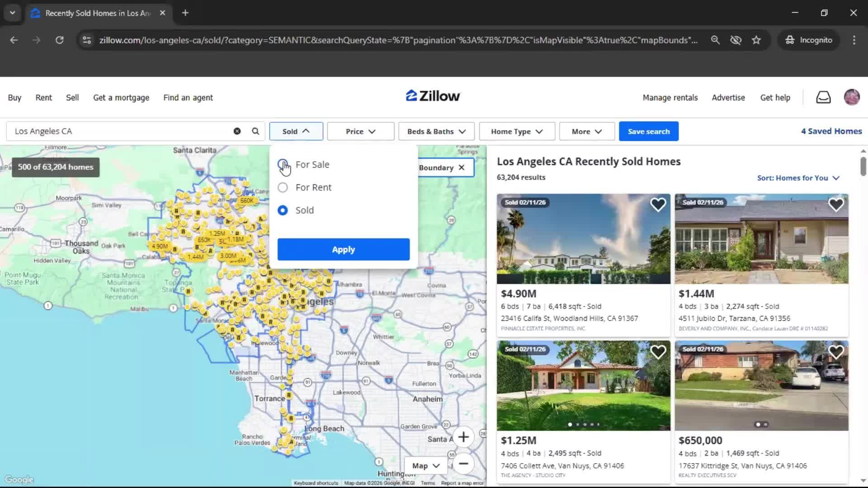Go to the Rent section
Screen dimensions: 868x488
pos(43,97)
